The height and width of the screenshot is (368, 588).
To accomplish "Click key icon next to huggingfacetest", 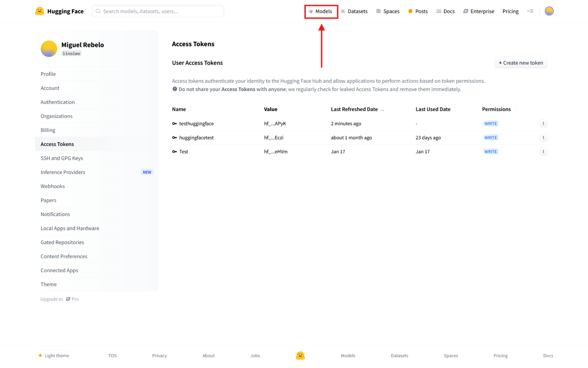I will [174, 137].
